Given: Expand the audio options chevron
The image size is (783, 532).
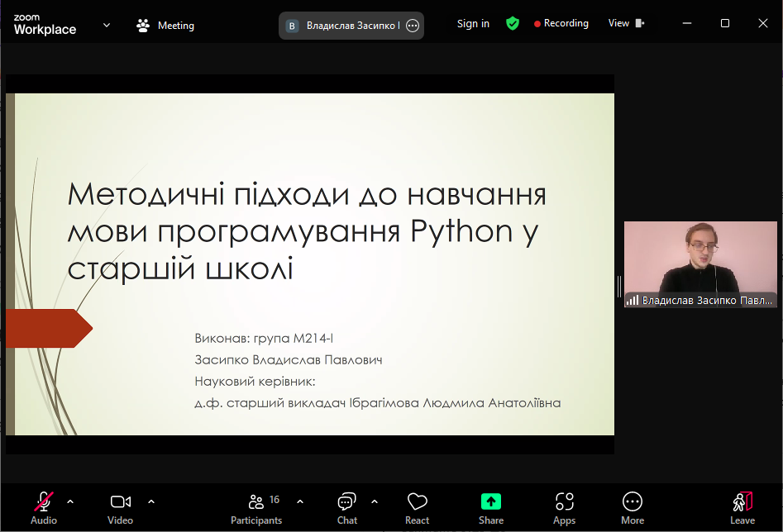Looking at the screenshot, I should 70,501.
